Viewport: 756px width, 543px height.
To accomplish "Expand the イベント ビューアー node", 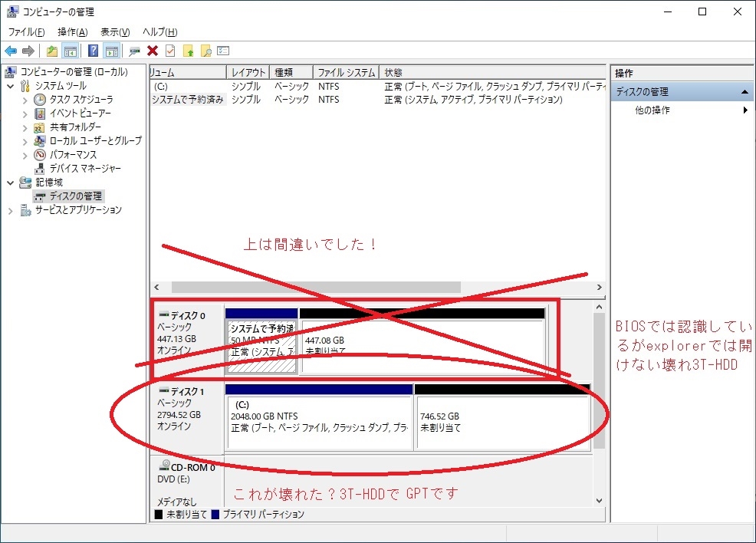I will coord(25,114).
